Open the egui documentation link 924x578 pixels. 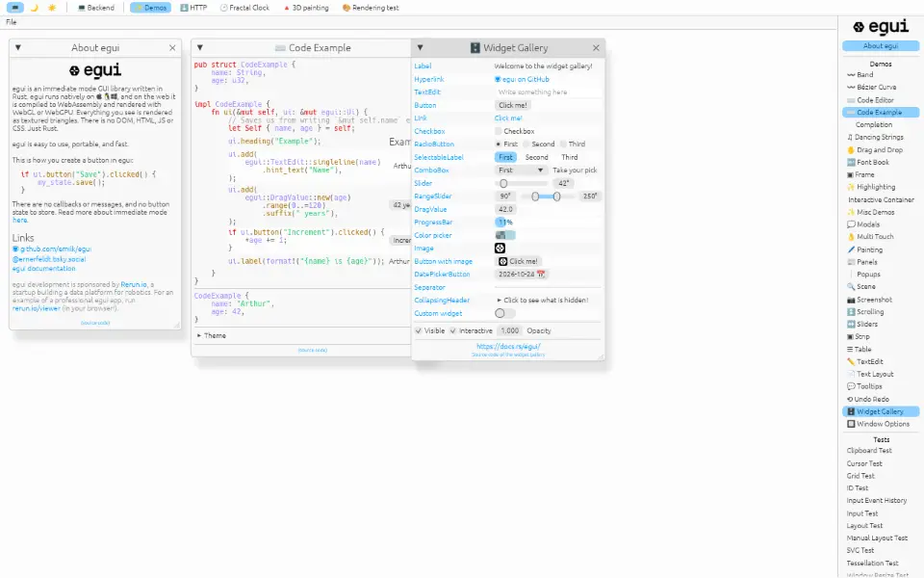pyautogui.click(x=44, y=269)
